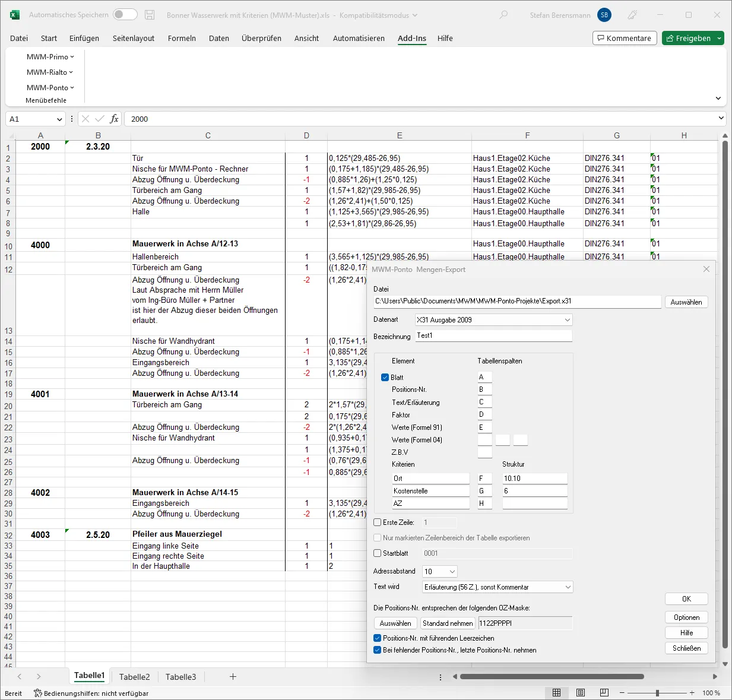Screen dimensions: 732x700
Task: Click Auswählen next to file path
Action: pyautogui.click(x=686, y=302)
